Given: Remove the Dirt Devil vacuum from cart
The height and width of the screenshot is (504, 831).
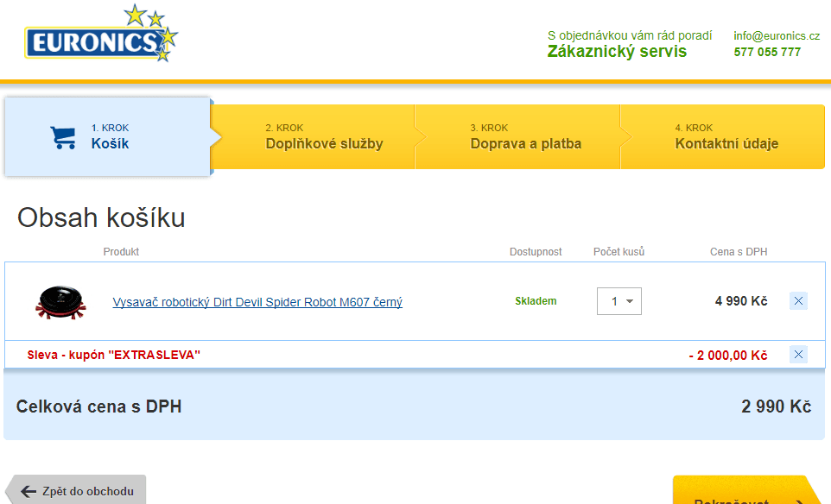Looking at the screenshot, I should pyautogui.click(x=798, y=300).
